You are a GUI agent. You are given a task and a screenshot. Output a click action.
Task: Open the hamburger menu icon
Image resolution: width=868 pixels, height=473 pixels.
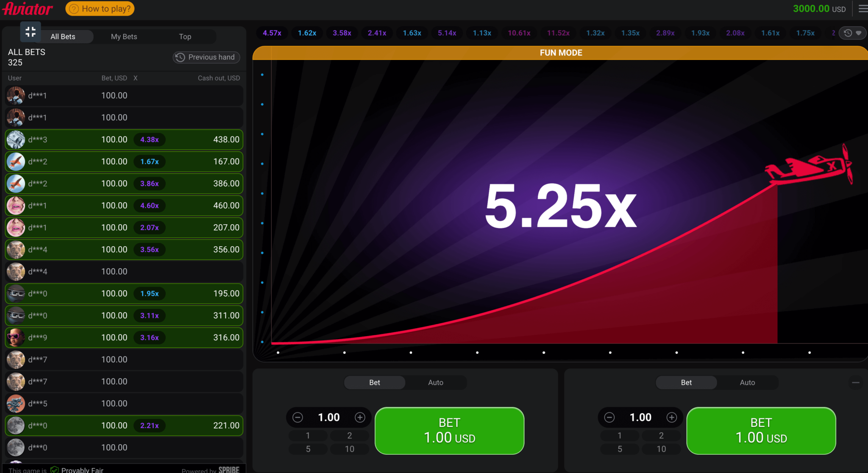point(862,8)
